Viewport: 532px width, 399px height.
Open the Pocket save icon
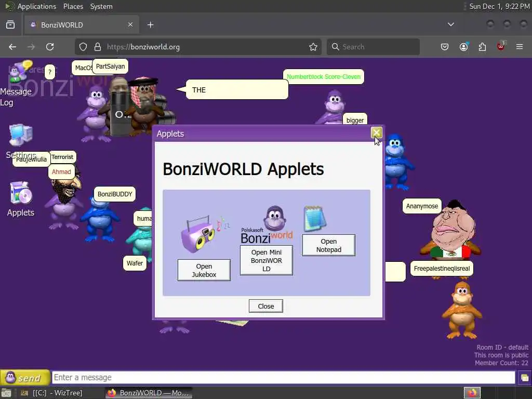(x=445, y=47)
